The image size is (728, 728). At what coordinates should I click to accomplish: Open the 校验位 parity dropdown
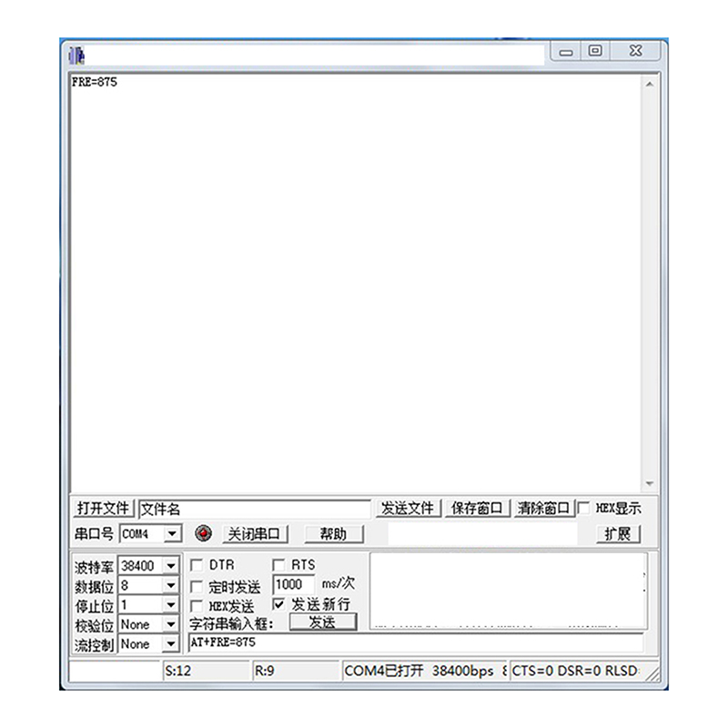tap(170, 624)
